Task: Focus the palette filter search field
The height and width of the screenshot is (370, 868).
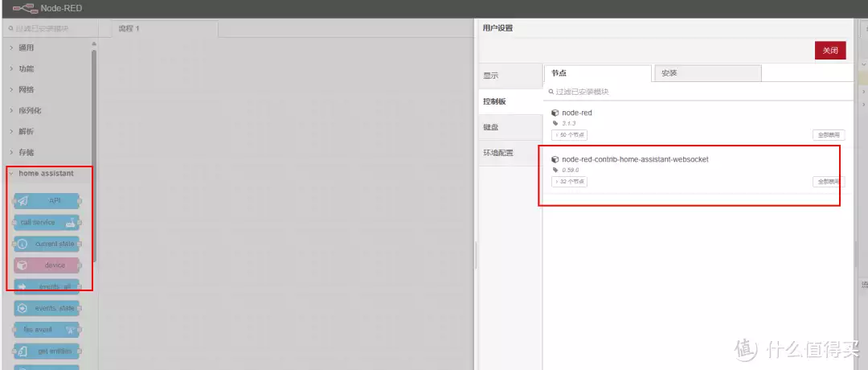Action: pyautogui.click(x=50, y=28)
